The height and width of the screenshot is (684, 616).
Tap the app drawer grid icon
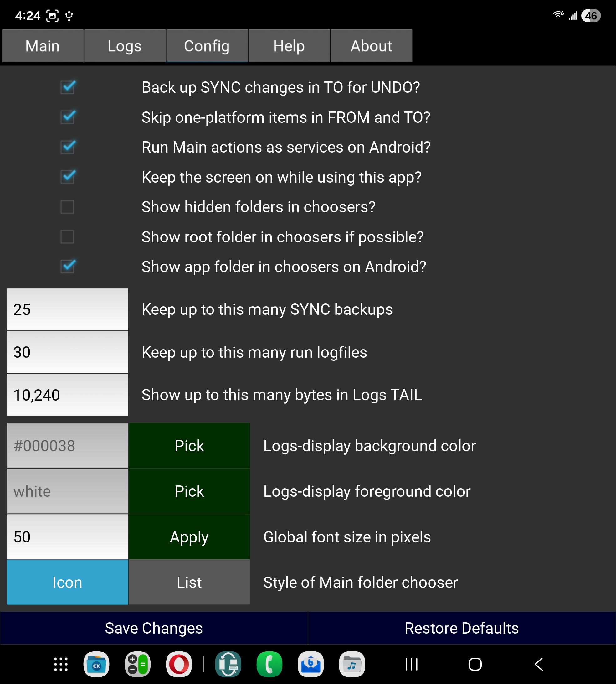pyautogui.click(x=61, y=664)
